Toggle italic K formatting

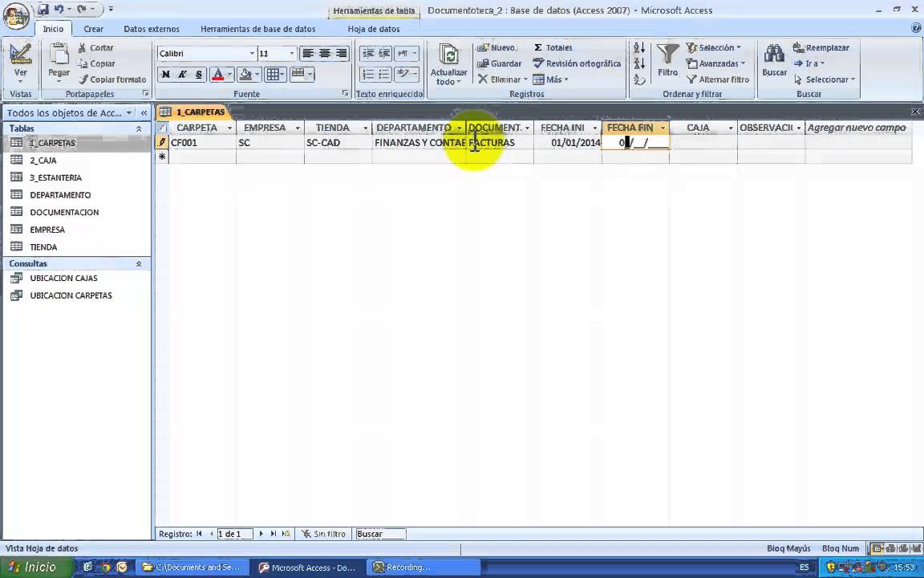pyautogui.click(x=182, y=75)
